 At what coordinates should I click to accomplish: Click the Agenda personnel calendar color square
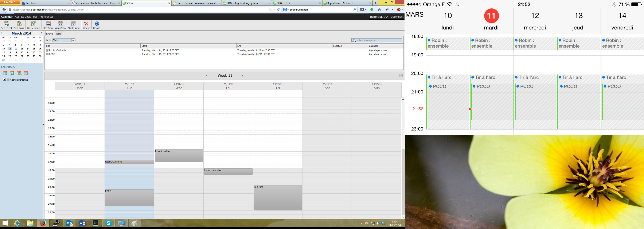click(x=8, y=80)
